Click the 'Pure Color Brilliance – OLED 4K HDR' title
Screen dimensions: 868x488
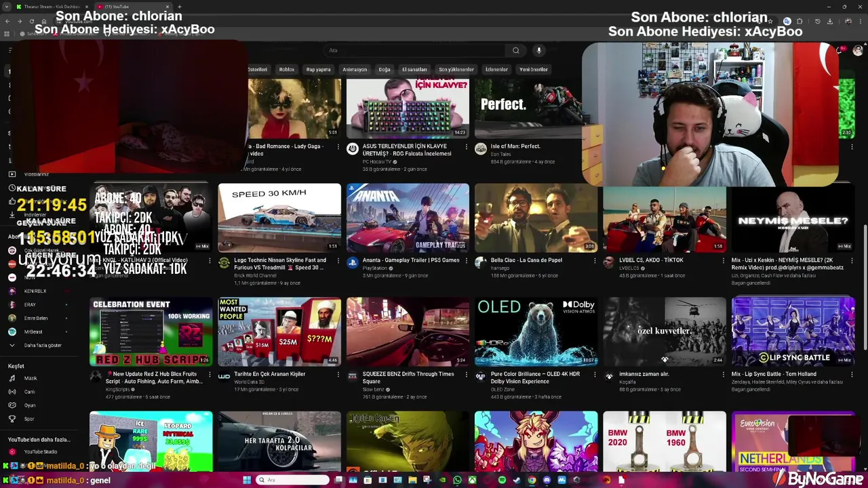[x=536, y=378]
